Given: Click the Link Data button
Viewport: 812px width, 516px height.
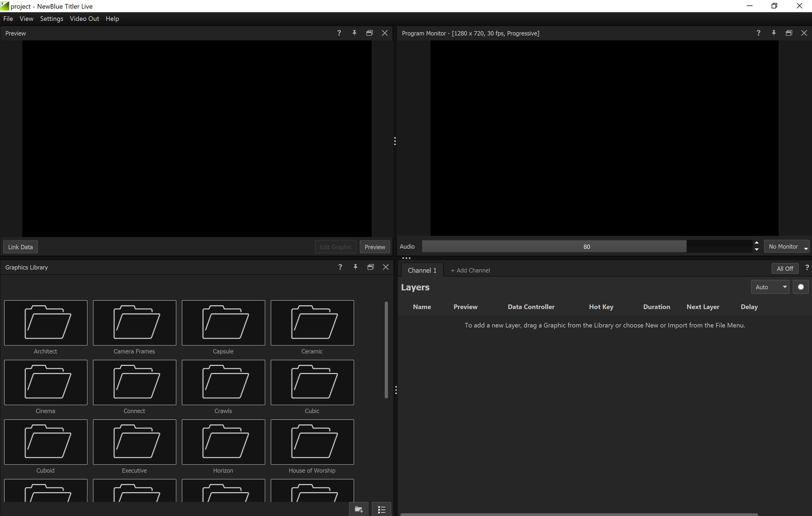Looking at the screenshot, I should [x=20, y=247].
